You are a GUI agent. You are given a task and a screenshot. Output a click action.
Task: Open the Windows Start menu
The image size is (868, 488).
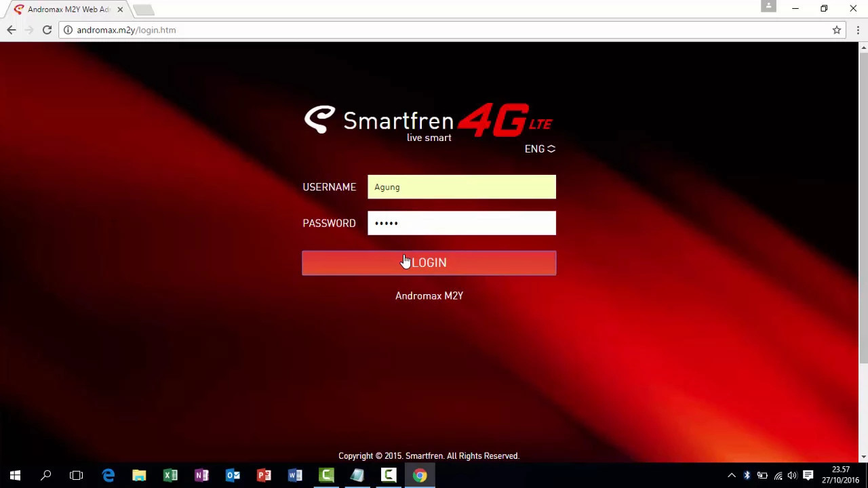coord(15,476)
